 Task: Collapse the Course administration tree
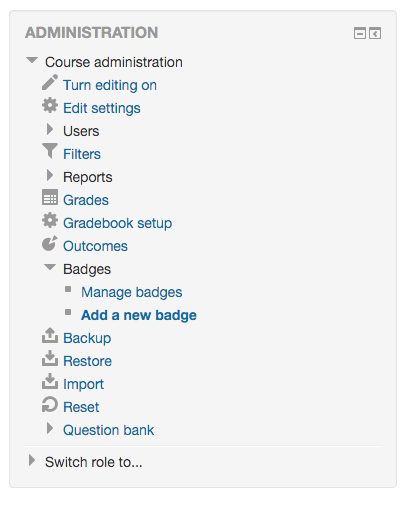(x=32, y=60)
